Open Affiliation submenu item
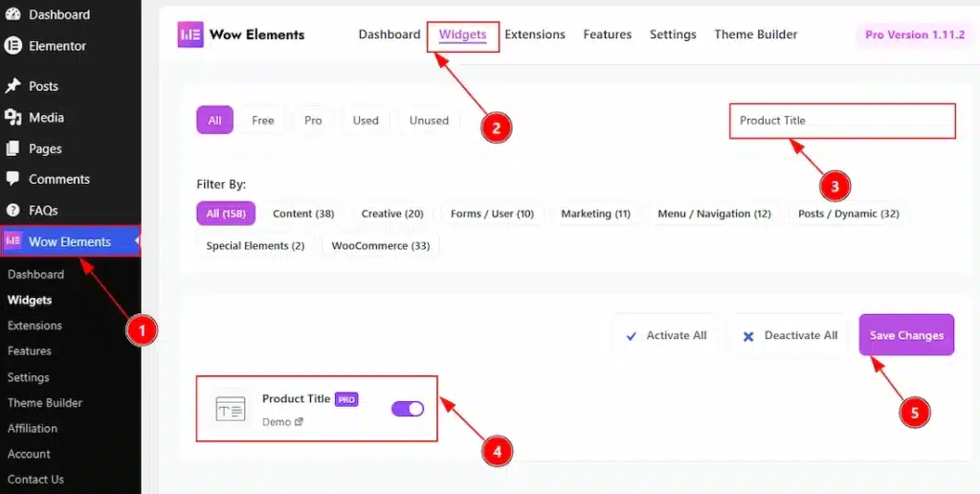Screen dimensions: 980x494 32,428
